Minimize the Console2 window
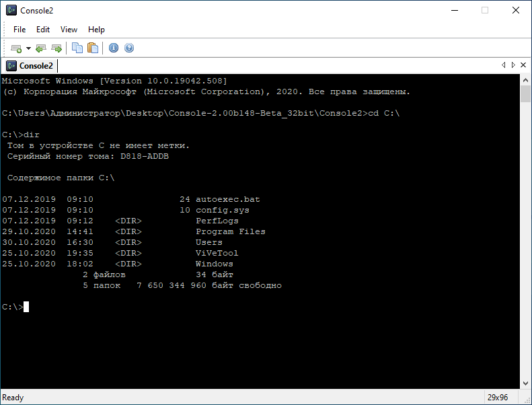 (x=455, y=10)
